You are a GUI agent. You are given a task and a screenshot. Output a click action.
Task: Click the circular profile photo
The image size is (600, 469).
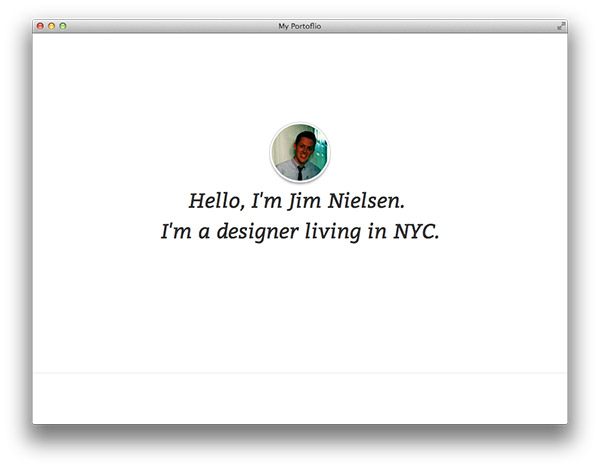(x=300, y=152)
